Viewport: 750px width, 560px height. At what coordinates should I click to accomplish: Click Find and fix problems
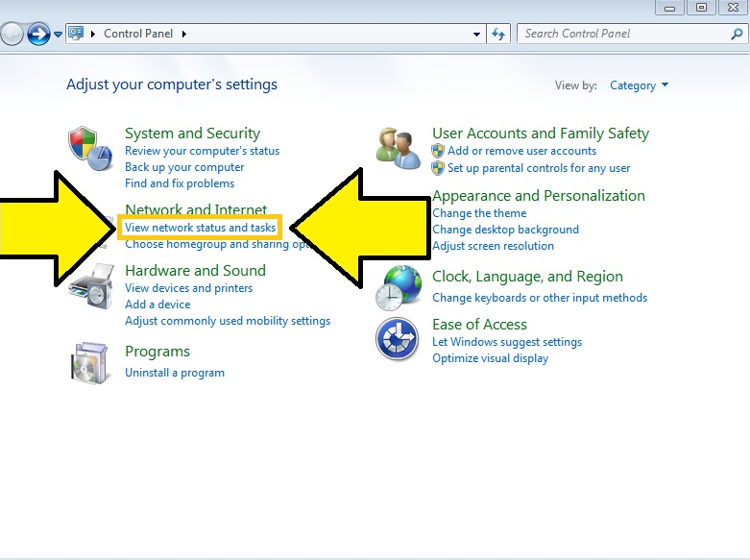click(x=180, y=183)
